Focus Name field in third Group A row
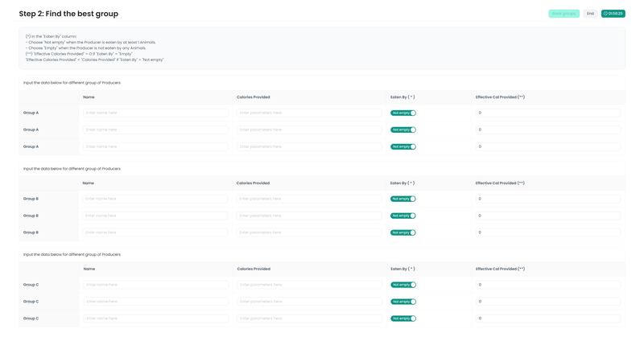 tap(155, 146)
